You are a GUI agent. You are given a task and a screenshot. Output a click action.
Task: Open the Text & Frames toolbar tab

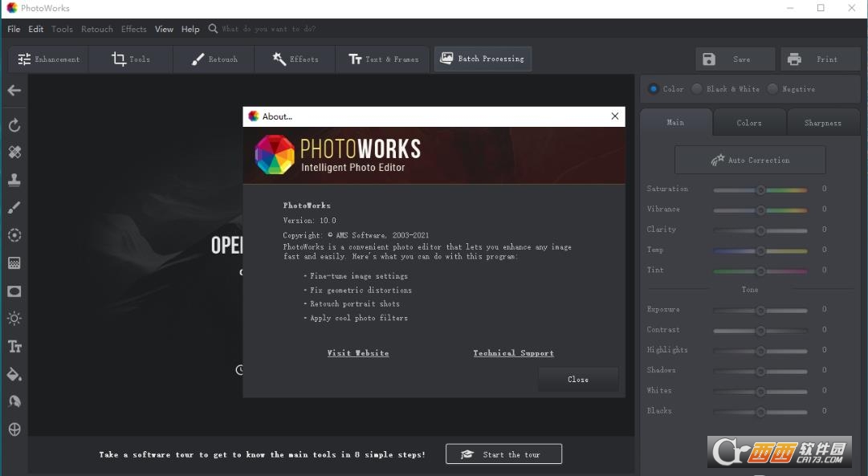pyautogui.click(x=382, y=59)
